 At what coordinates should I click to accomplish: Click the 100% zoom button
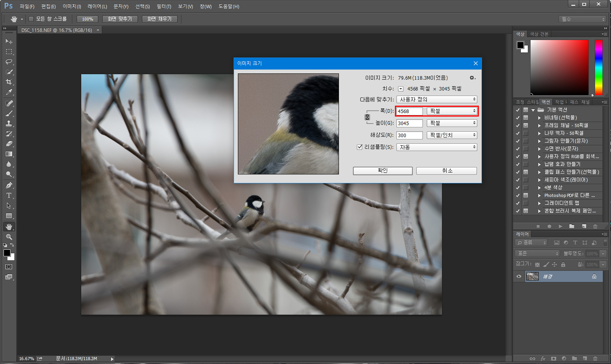click(x=87, y=19)
